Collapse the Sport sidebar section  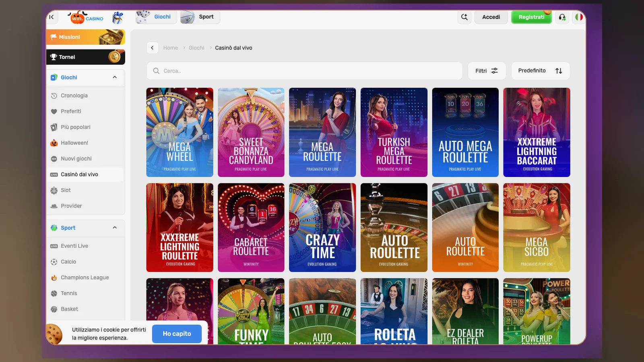click(x=115, y=228)
